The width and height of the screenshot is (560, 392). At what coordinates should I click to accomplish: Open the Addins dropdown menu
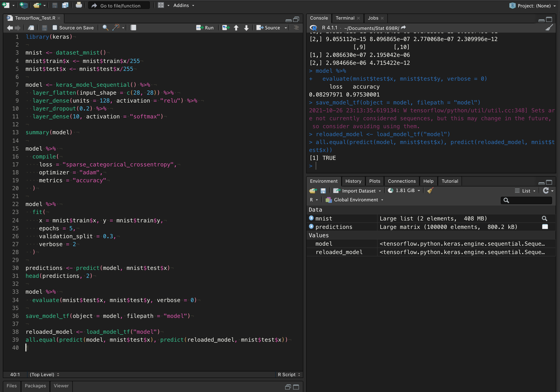point(183,5)
